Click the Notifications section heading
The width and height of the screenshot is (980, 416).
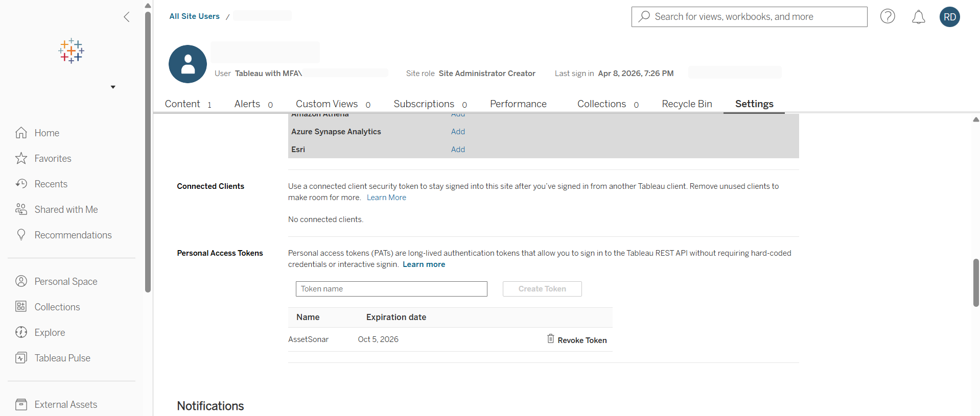[211, 406]
